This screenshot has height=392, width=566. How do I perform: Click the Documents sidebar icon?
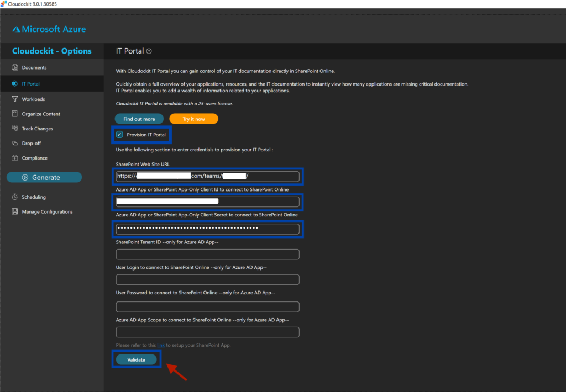tap(15, 67)
